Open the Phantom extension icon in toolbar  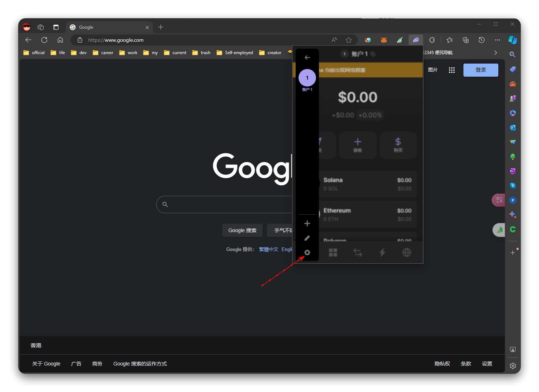(416, 40)
